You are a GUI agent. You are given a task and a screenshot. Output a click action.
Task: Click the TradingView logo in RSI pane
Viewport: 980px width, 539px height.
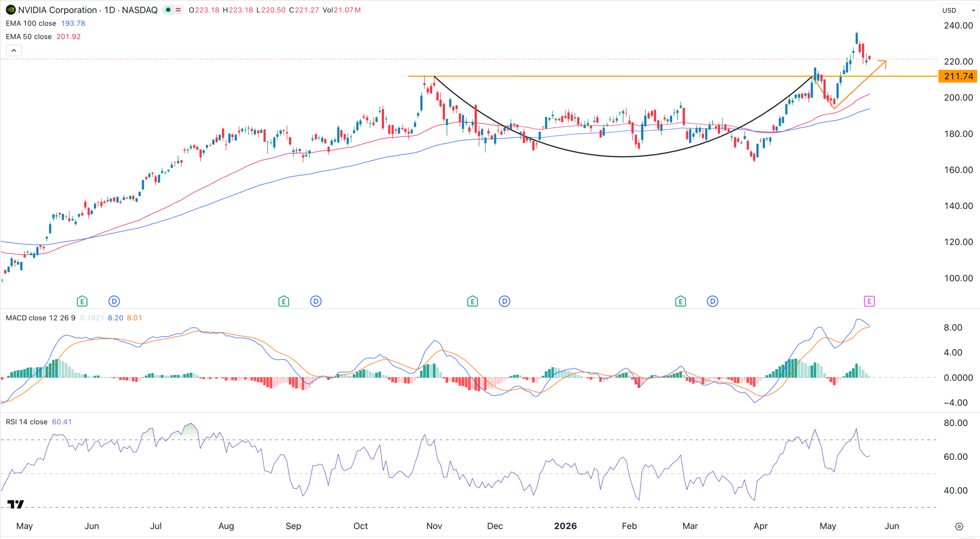pyautogui.click(x=16, y=504)
